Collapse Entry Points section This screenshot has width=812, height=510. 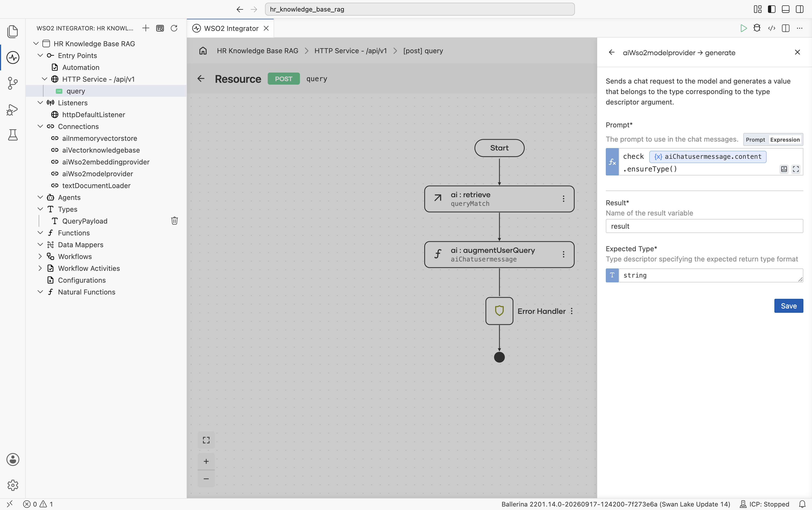click(40, 55)
